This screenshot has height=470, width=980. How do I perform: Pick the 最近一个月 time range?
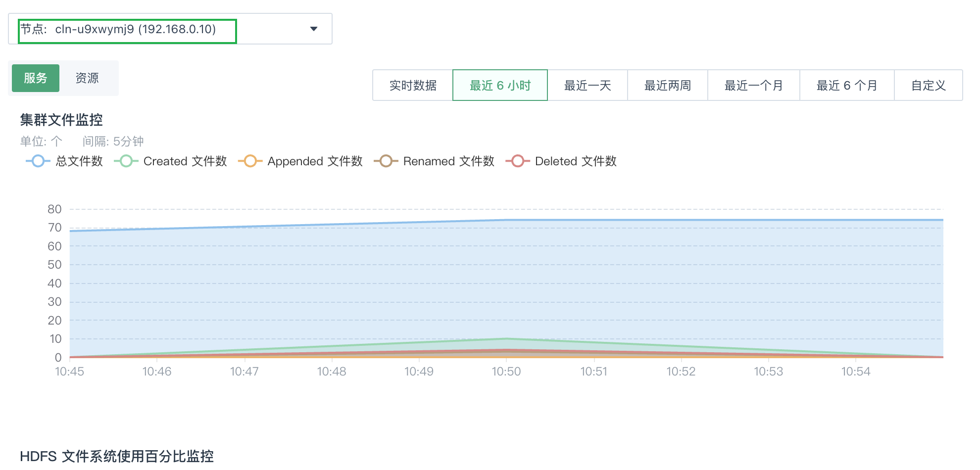(753, 86)
